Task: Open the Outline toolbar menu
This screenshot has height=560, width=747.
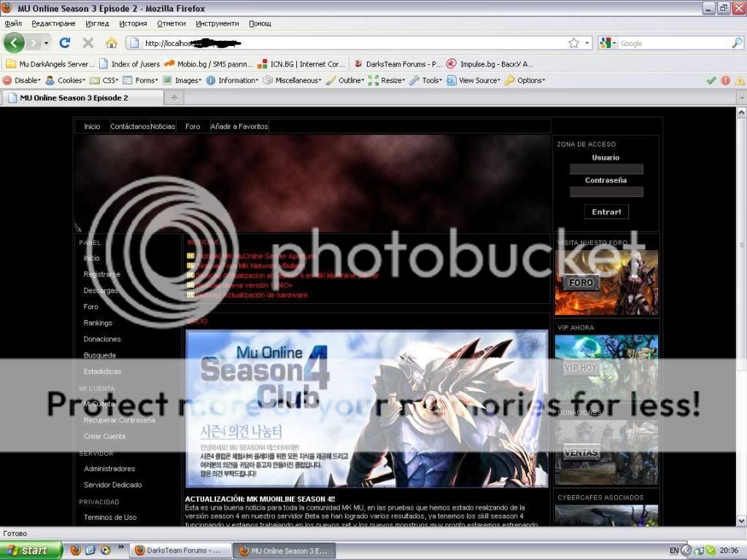Action: pos(345,80)
